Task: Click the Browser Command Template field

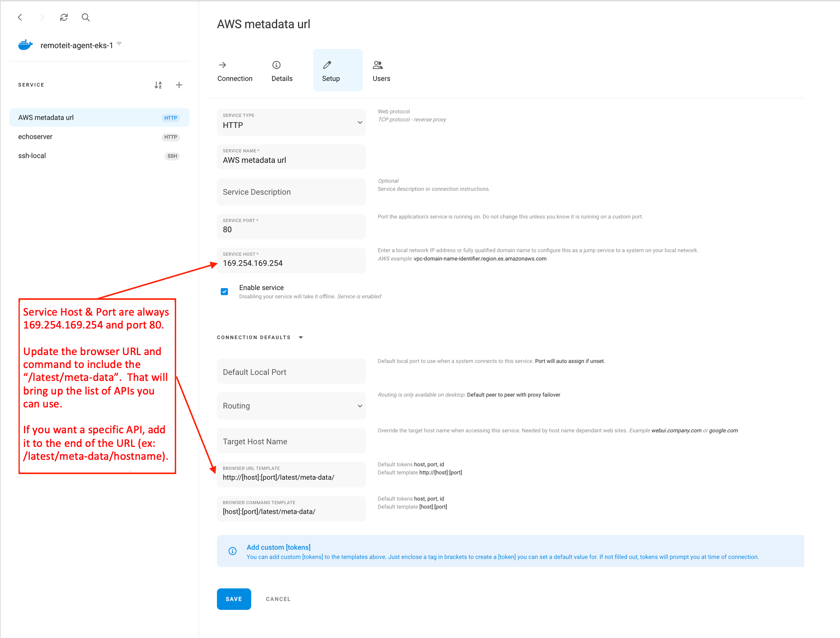Action: pyautogui.click(x=291, y=509)
